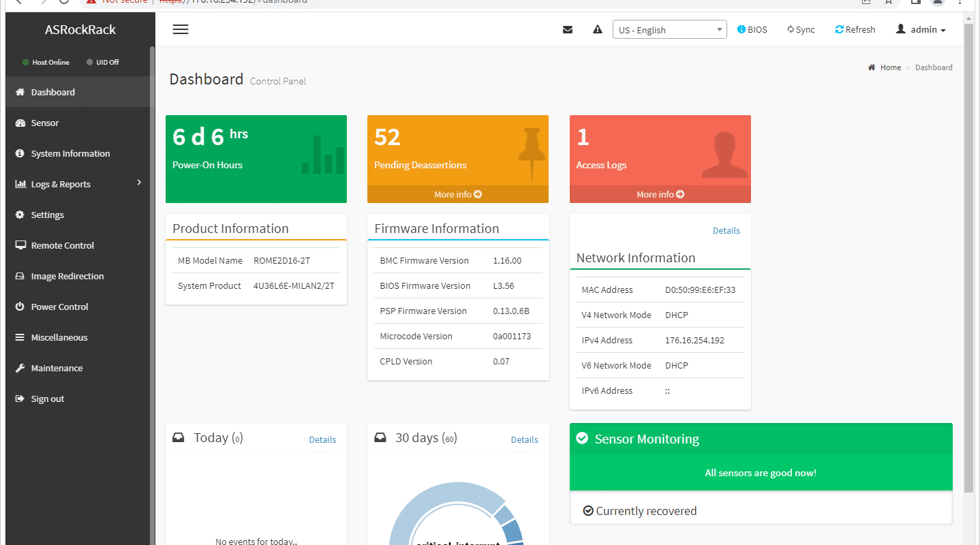Click the Remote Control monitor icon

point(20,245)
